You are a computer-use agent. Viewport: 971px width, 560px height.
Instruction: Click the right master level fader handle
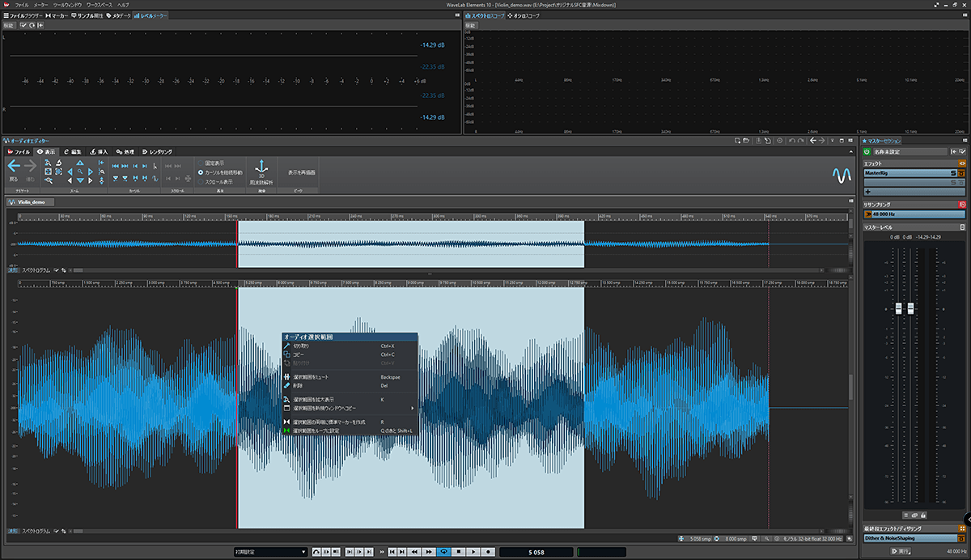[910, 308]
